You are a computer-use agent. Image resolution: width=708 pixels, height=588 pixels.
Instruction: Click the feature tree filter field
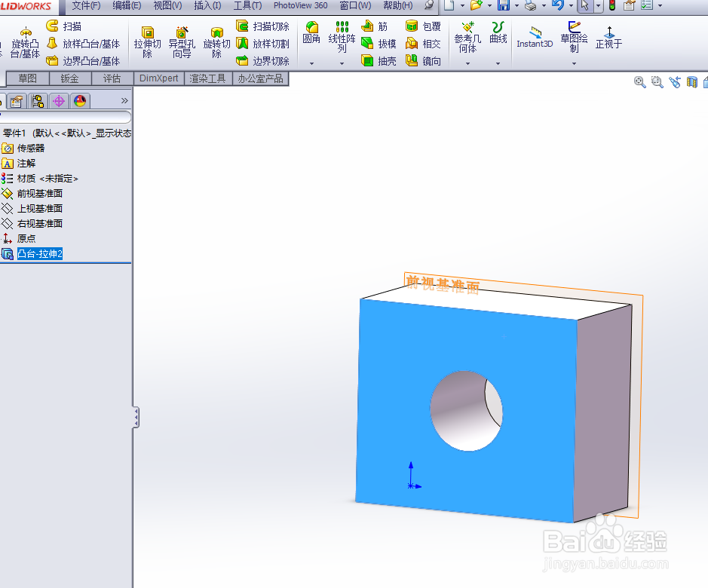point(66,117)
